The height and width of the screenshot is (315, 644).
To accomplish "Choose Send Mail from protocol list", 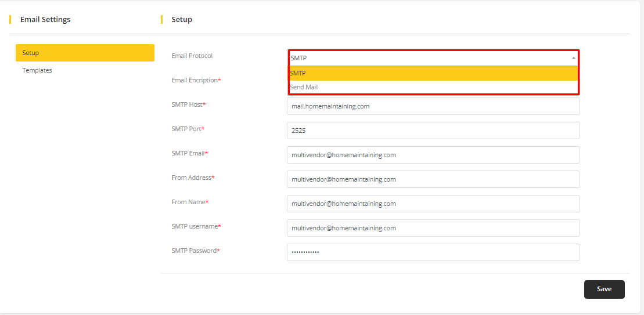I will pyautogui.click(x=433, y=87).
